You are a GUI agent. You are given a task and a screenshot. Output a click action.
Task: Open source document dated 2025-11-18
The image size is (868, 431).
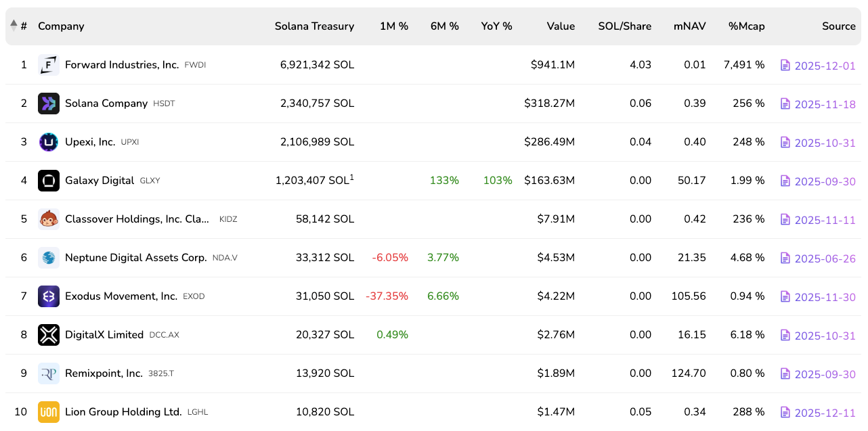point(825,104)
